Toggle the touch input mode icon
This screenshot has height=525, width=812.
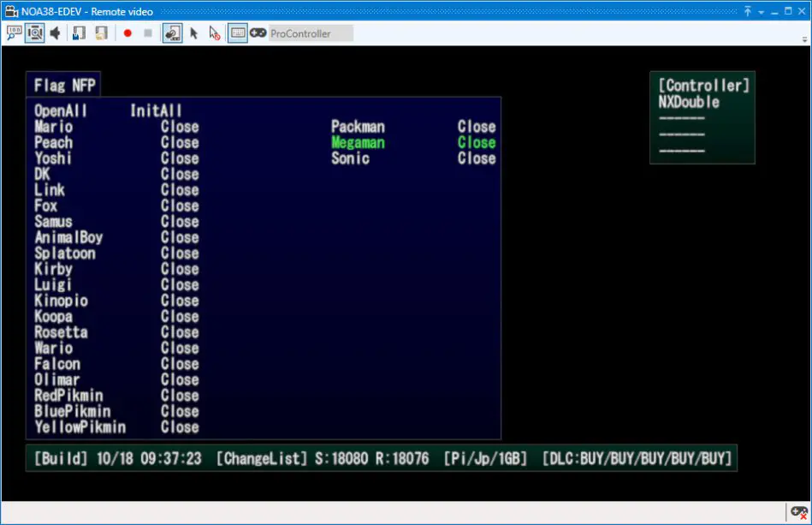tap(173, 33)
